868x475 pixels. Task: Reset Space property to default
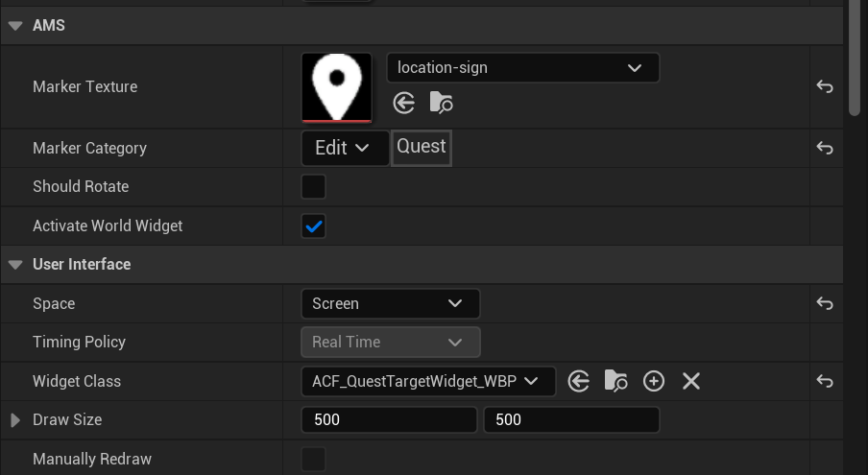pyautogui.click(x=824, y=303)
